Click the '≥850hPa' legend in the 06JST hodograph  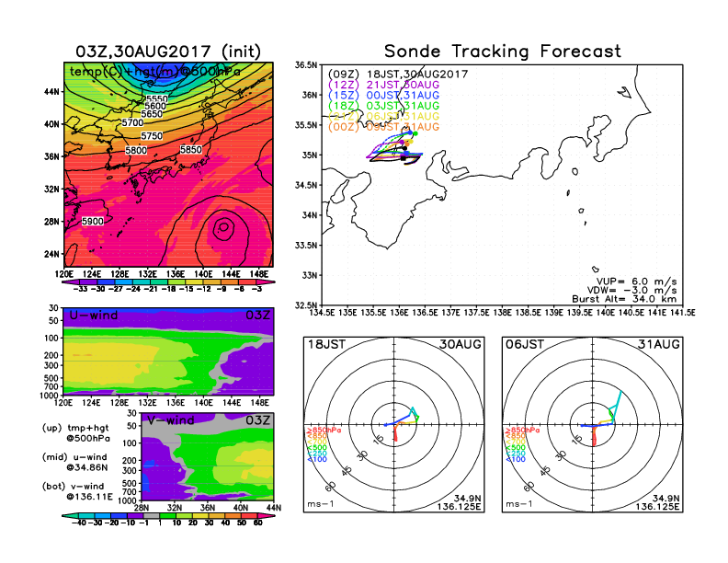pos(523,431)
